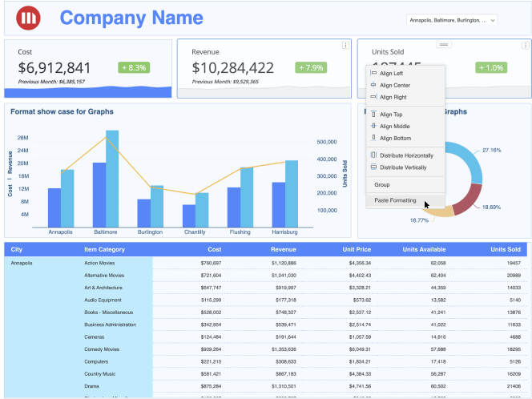The width and height of the screenshot is (532, 399).
Task: Click the Align Middle icon
Action: click(x=373, y=127)
